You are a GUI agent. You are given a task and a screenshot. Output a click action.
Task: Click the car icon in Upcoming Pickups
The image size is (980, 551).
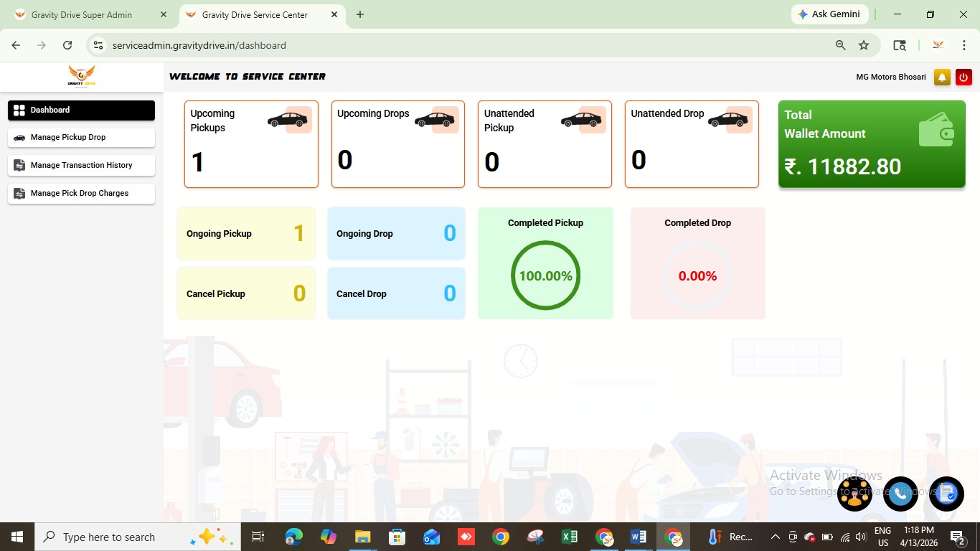(288, 120)
